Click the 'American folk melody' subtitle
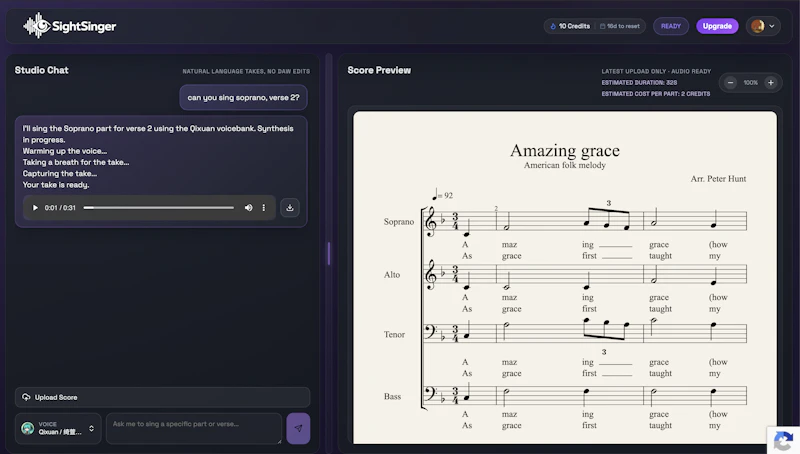800x454 pixels. 565,165
